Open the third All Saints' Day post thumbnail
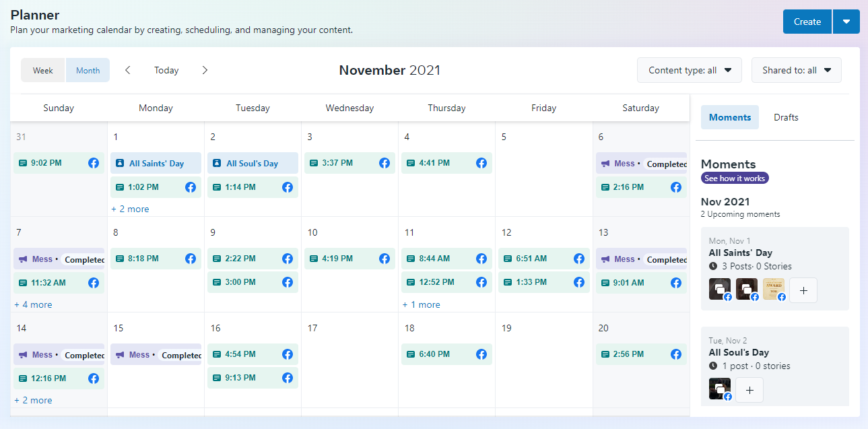868x429 pixels. pos(774,290)
